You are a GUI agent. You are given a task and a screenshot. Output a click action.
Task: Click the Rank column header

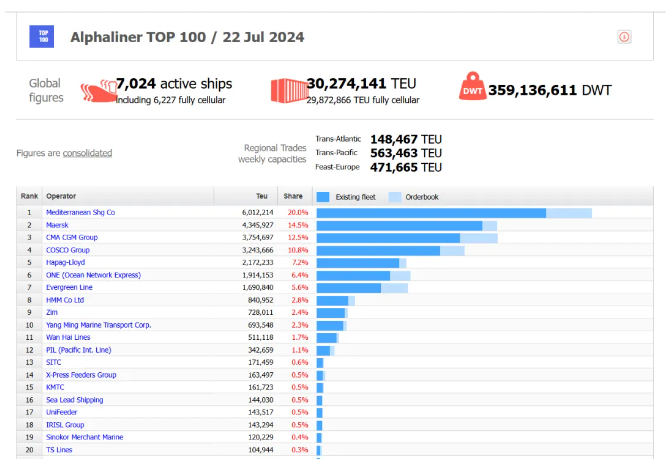[x=29, y=196]
